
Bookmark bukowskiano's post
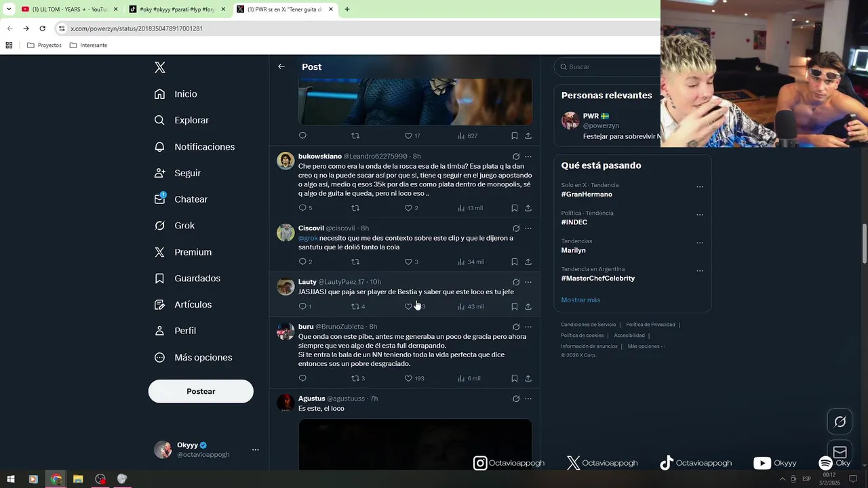(515, 208)
